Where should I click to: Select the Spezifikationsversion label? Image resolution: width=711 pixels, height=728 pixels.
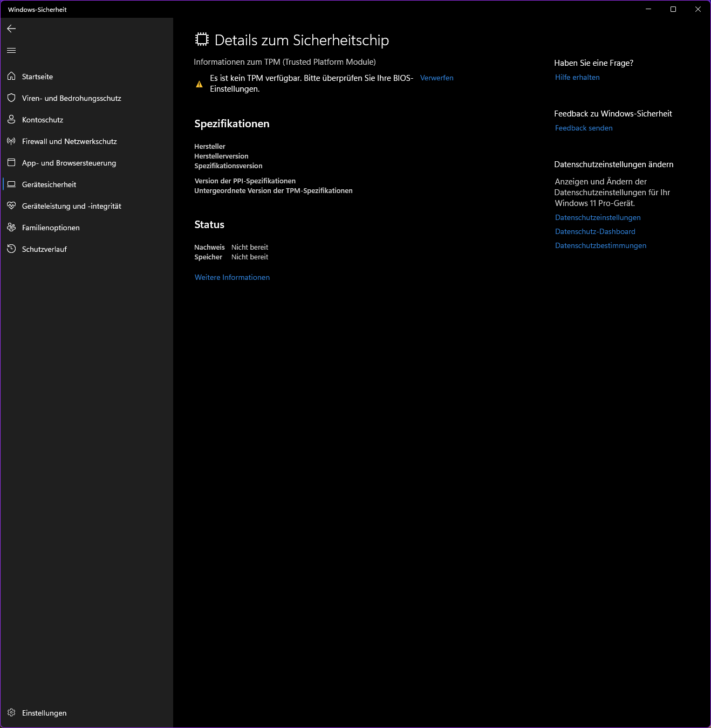pos(228,166)
